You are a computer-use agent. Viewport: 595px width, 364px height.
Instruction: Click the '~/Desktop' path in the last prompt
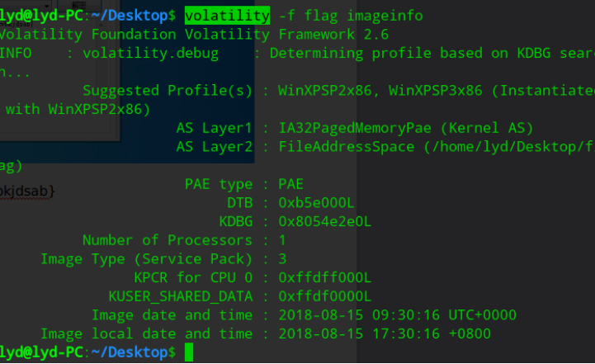[x=130, y=352]
